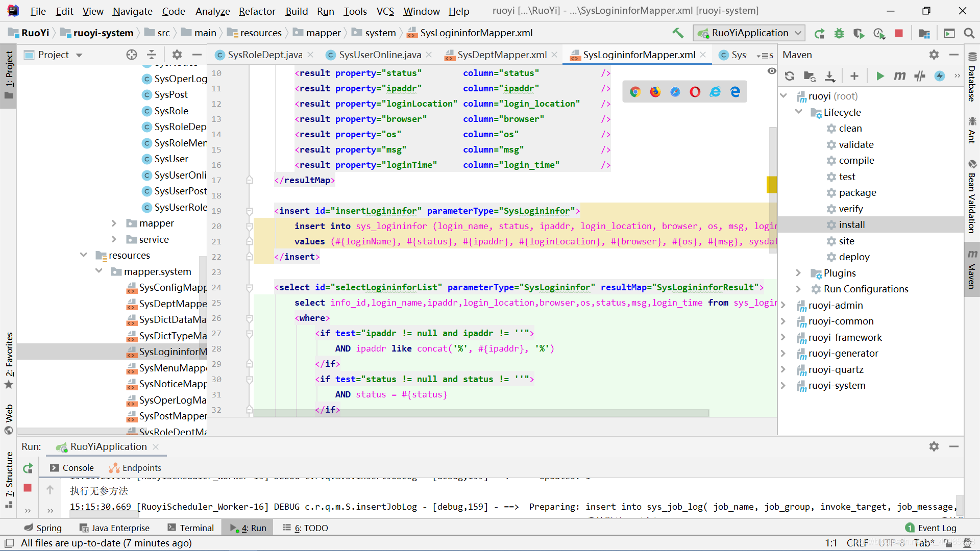Viewport: 980px width, 551px height.
Task: Toggle Maven skip tests mode
Action: 920,76
